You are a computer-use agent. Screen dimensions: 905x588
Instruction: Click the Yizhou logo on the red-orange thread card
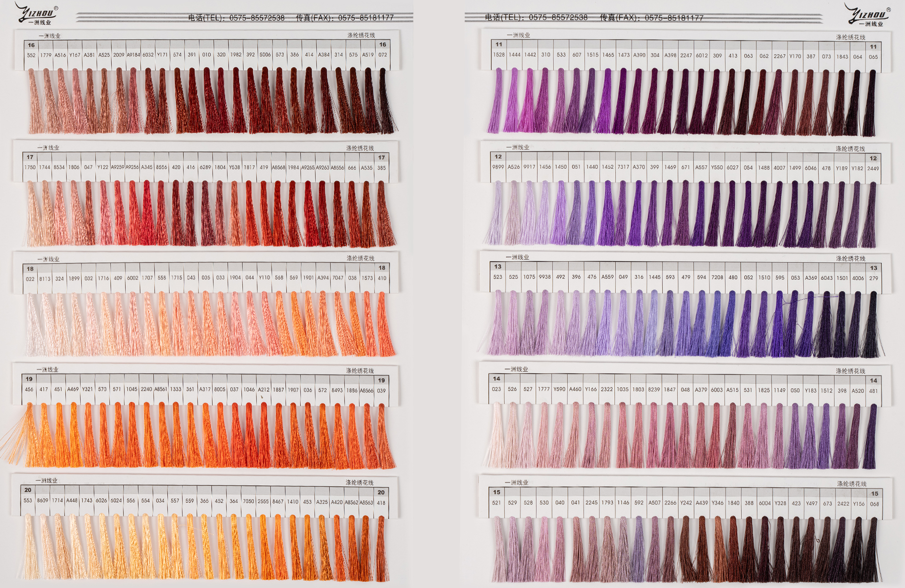tap(37, 14)
